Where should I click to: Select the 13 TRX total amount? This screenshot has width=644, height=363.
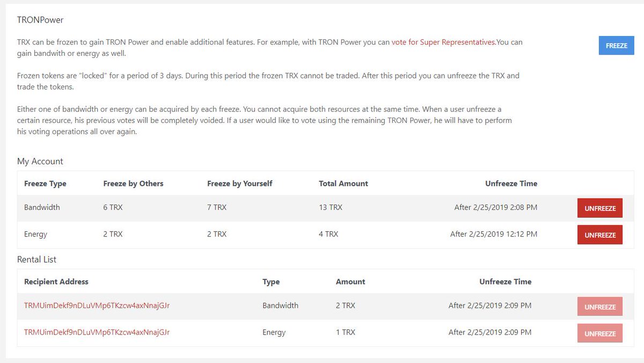[x=331, y=207]
